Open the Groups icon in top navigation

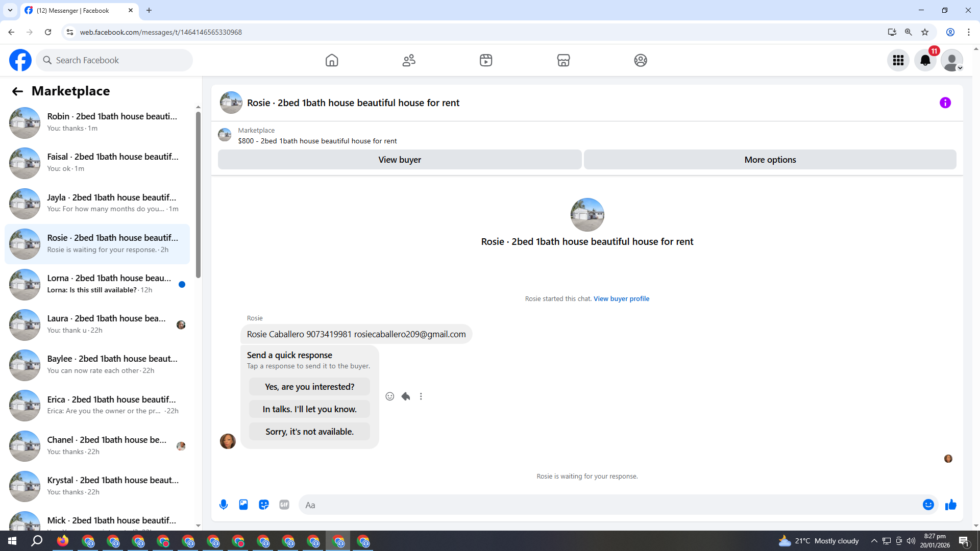641,60
